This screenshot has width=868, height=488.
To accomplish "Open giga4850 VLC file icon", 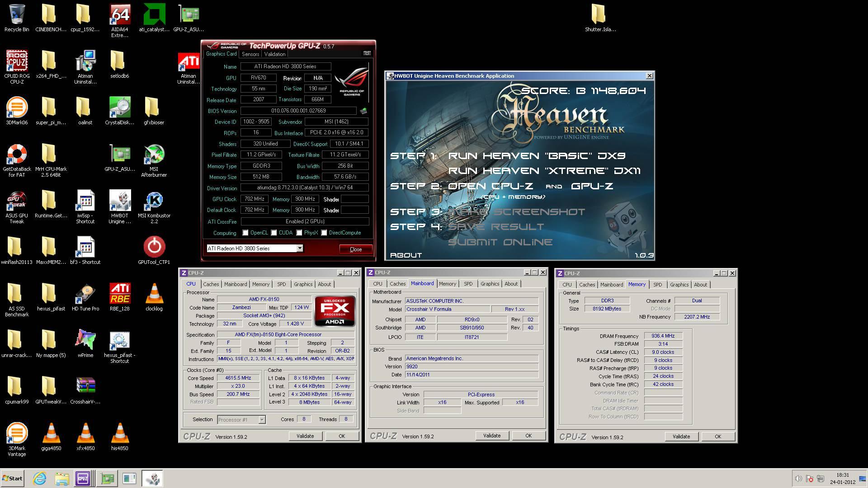I will point(51,436).
